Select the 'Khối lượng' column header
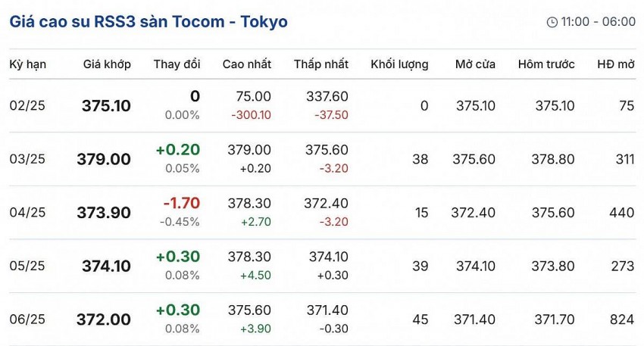 pos(399,64)
